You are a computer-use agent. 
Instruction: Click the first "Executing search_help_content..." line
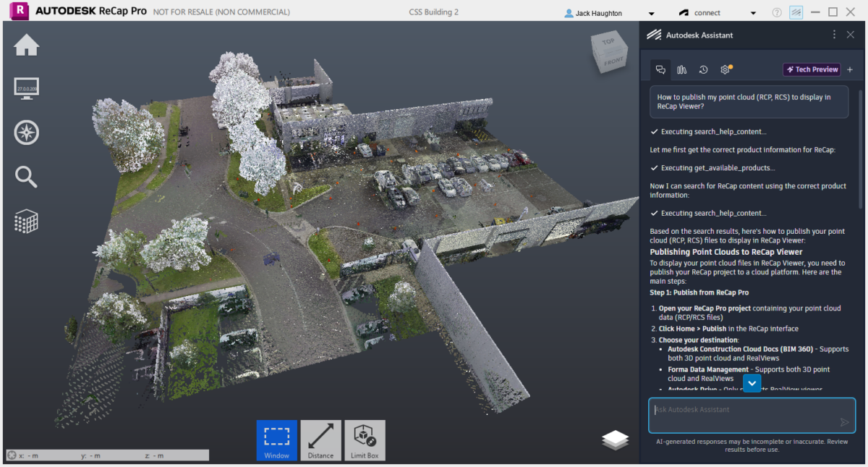708,132
